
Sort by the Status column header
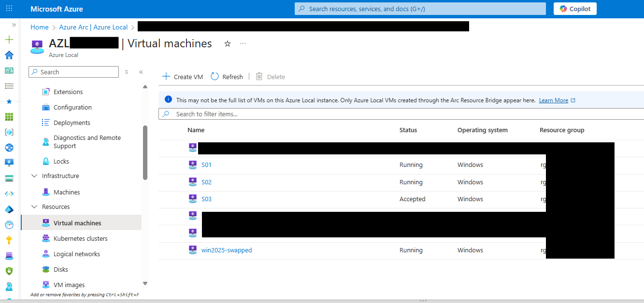pyautogui.click(x=408, y=130)
